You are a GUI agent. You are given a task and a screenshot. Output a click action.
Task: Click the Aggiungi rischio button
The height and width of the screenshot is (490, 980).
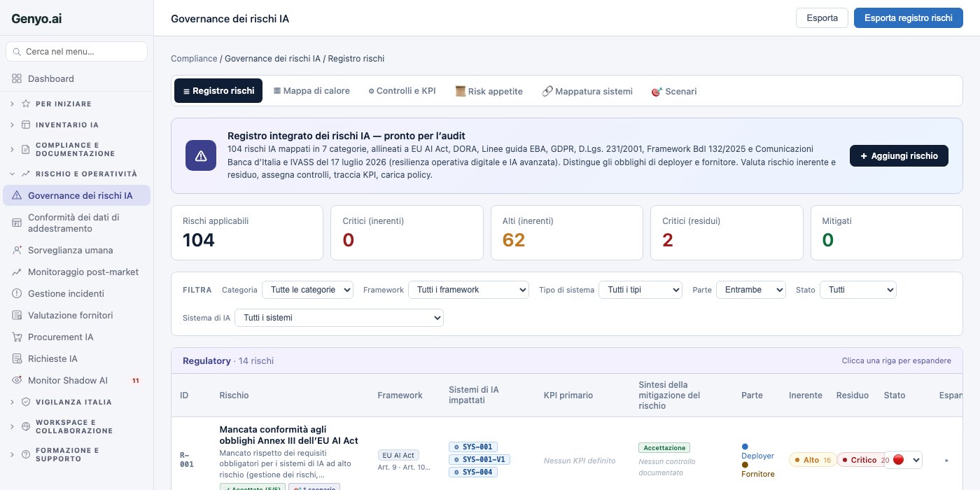(x=899, y=155)
